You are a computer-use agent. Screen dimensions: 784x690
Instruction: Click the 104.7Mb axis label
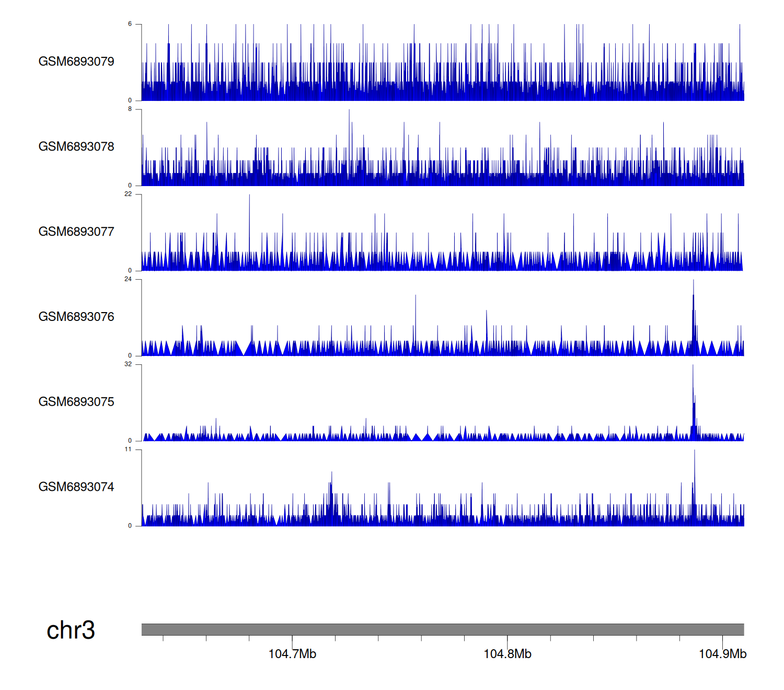click(x=292, y=654)
